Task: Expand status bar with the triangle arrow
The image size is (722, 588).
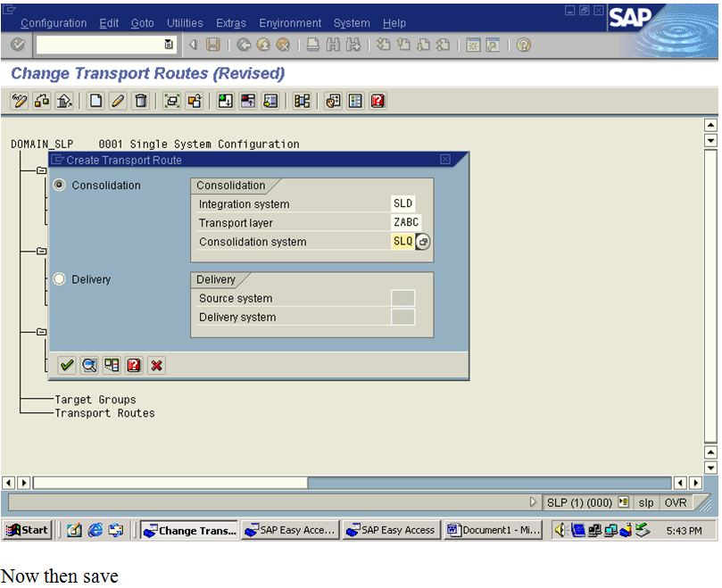Action: tap(533, 501)
